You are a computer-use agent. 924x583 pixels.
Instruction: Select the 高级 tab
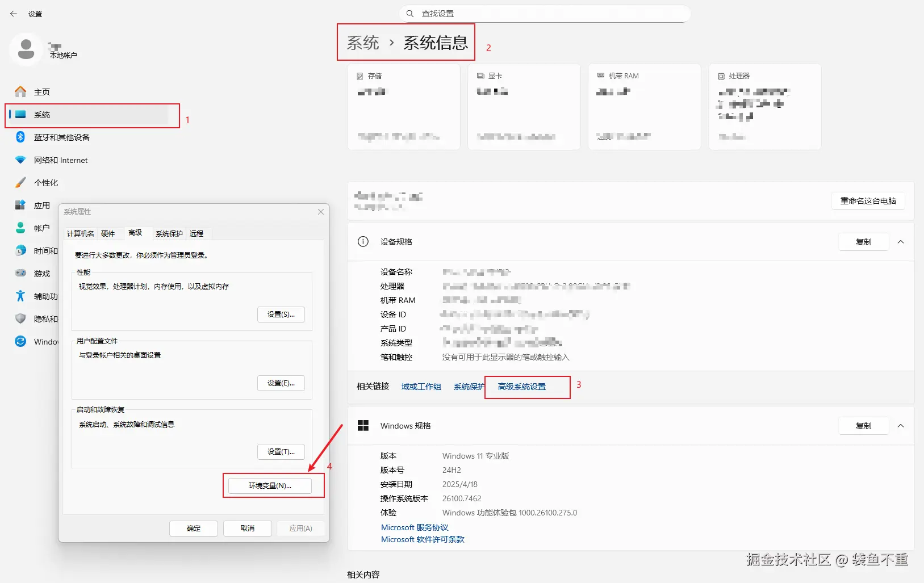coord(135,233)
